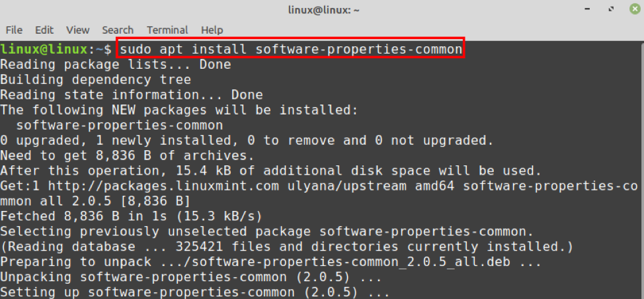Open the Terminal menu
644x299 pixels.
pos(167,30)
